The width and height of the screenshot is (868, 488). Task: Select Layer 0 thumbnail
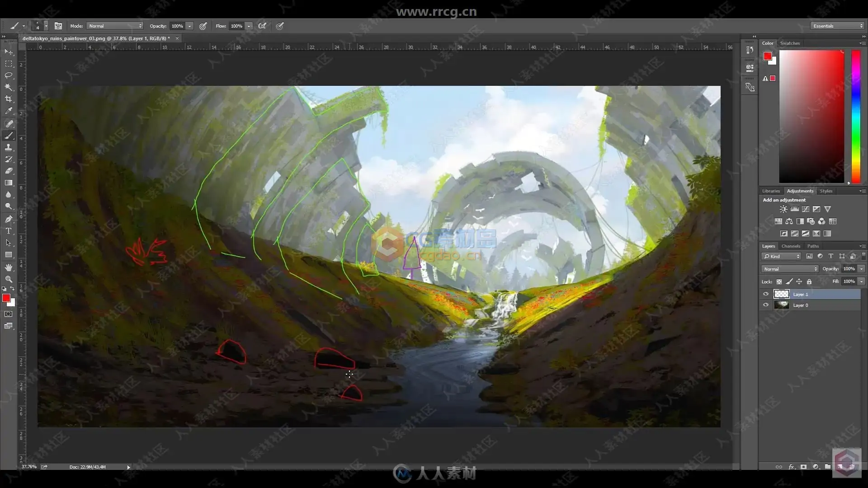[781, 305]
